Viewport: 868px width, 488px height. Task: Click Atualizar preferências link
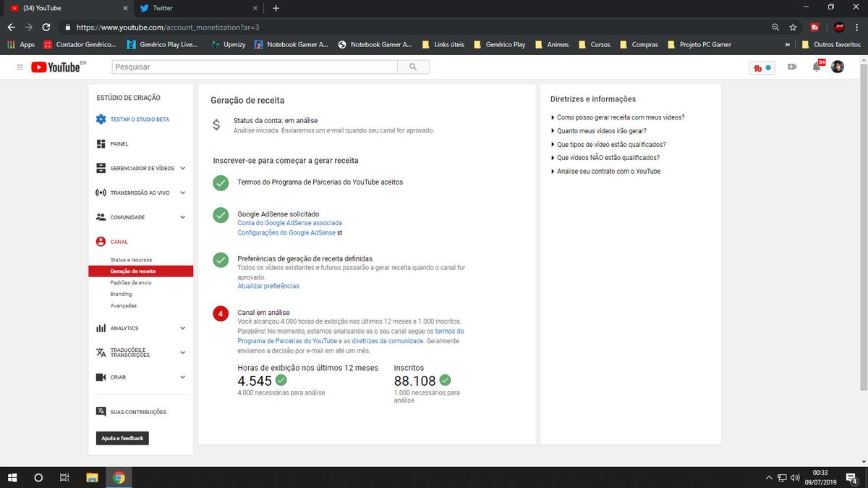pos(268,286)
